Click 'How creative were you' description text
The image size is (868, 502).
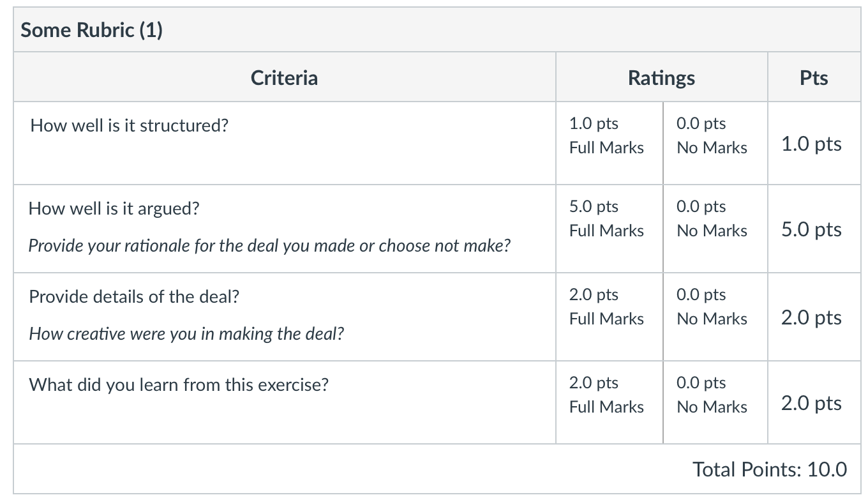click(x=186, y=334)
